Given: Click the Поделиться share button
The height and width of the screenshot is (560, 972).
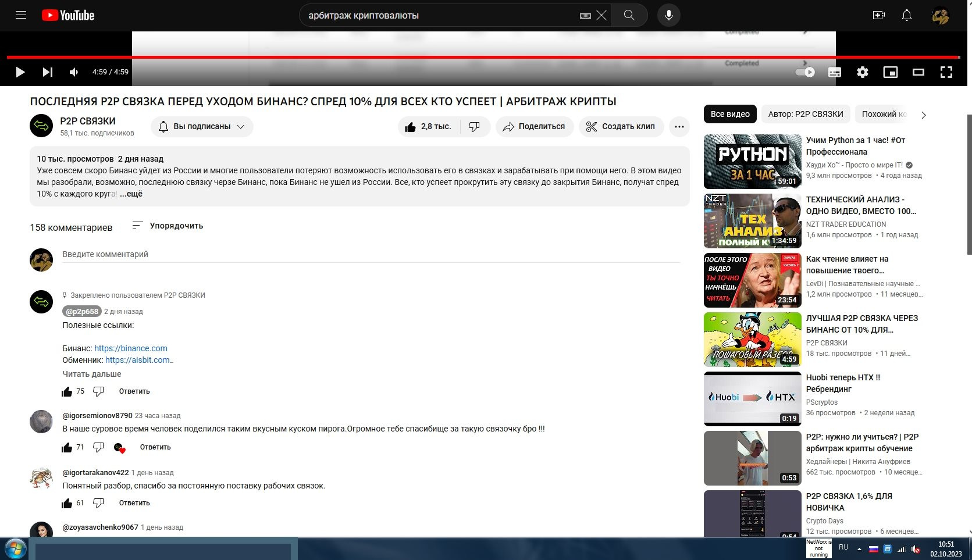Looking at the screenshot, I should click(x=535, y=127).
